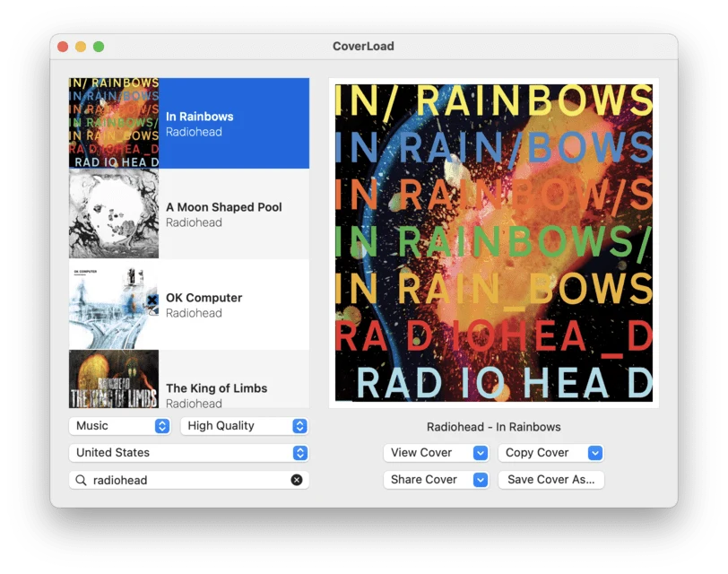The width and height of the screenshot is (728, 574).
Task: Click the large In Rainbows cover preview
Action: (494, 243)
